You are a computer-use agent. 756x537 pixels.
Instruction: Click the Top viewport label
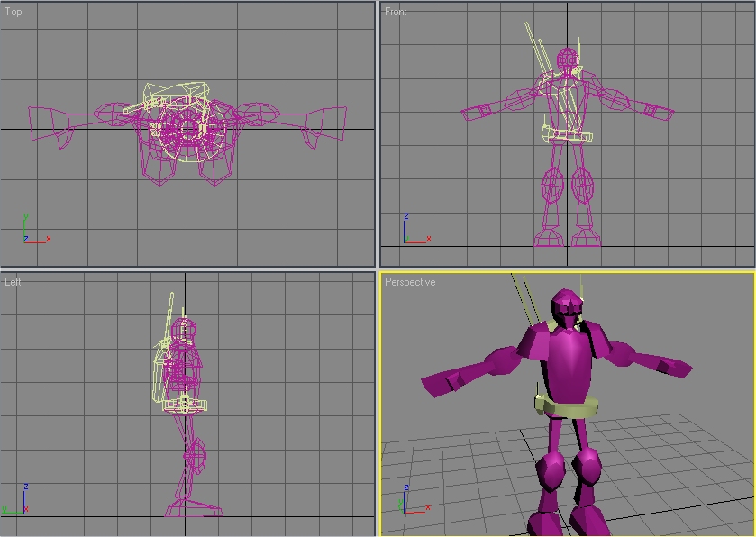click(x=13, y=12)
